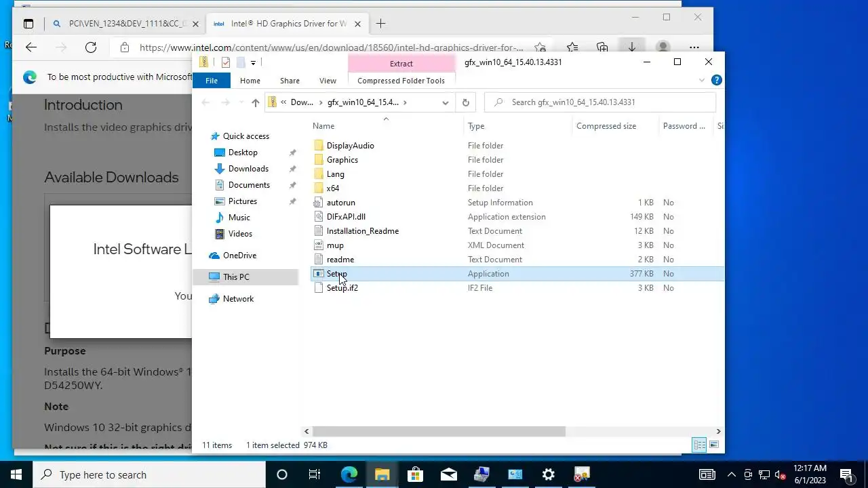
Task: Open Edge Settings and more ellipsis menu
Action: click(694, 47)
